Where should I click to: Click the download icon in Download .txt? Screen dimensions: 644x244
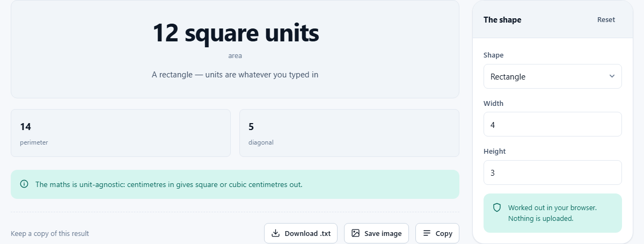[276, 233]
